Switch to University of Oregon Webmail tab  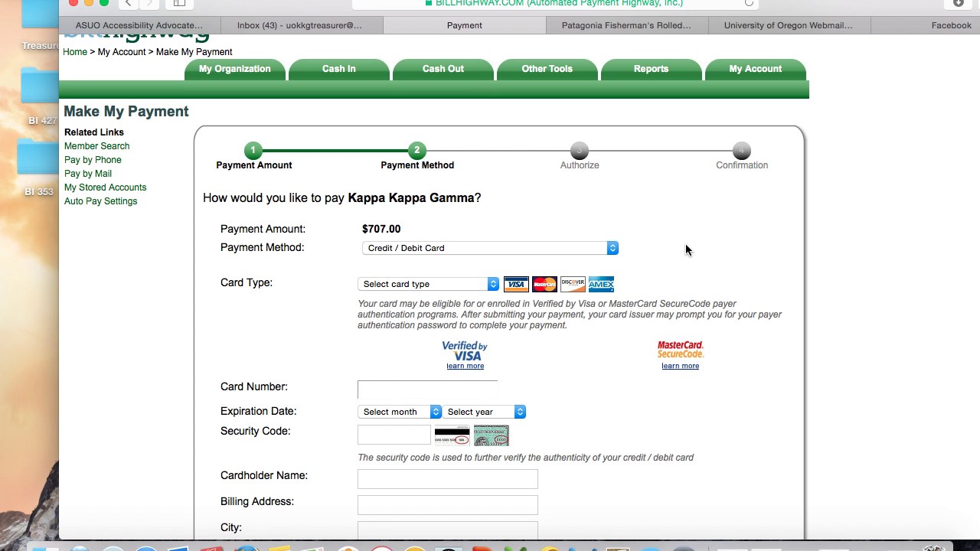coord(788,25)
